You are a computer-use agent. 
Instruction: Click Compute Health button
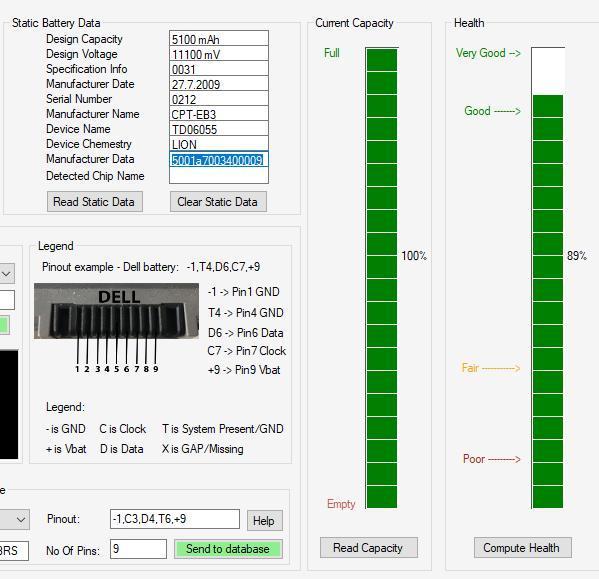pyautogui.click(x=522, y=548)
